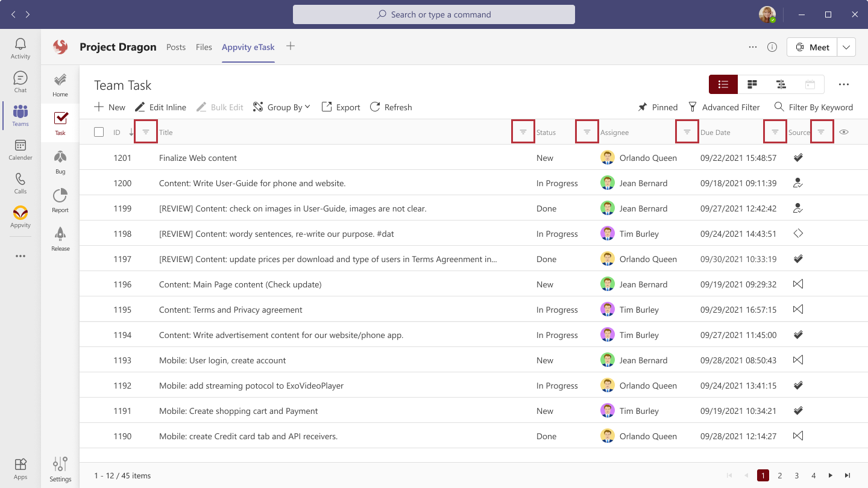Switch to the Posts tab
Viewport: 868px width, 488px height.
(176, 46)
